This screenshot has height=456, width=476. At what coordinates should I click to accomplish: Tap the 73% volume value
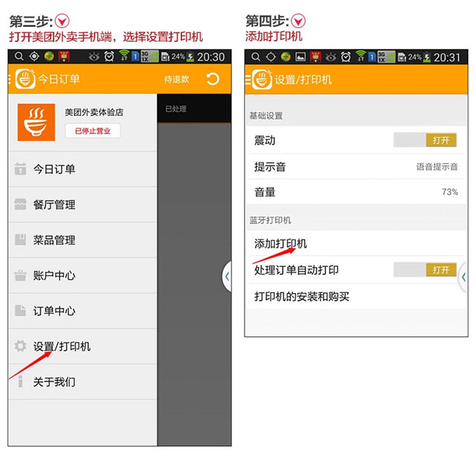pos(449,192)
